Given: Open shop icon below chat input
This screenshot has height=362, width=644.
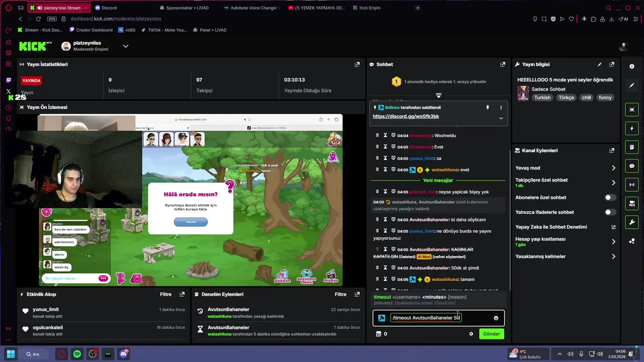Looking at the screenshot, I should pos(379,334).
